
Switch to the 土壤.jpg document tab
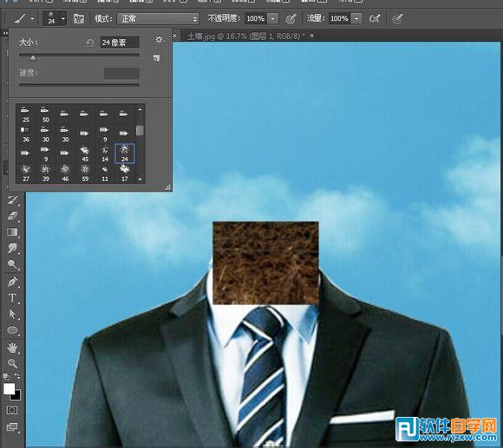pos(245,36)
